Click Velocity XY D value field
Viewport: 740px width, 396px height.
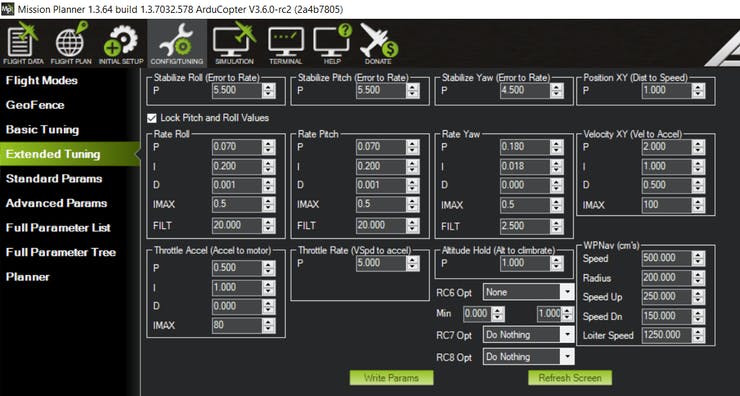click(x=666, y=185)
